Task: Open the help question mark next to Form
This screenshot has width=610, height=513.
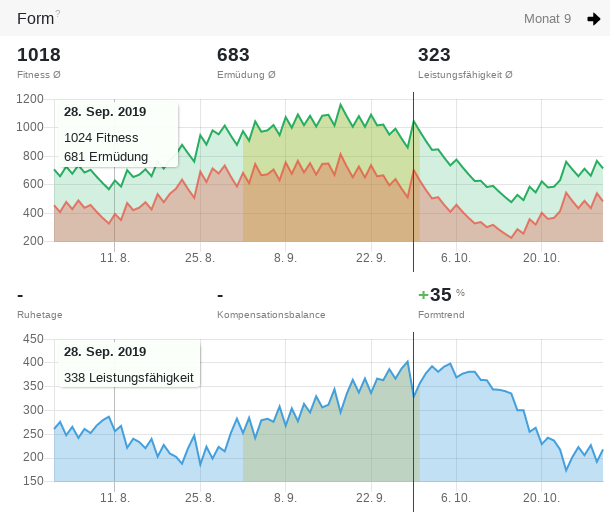Action: point(58,13)
